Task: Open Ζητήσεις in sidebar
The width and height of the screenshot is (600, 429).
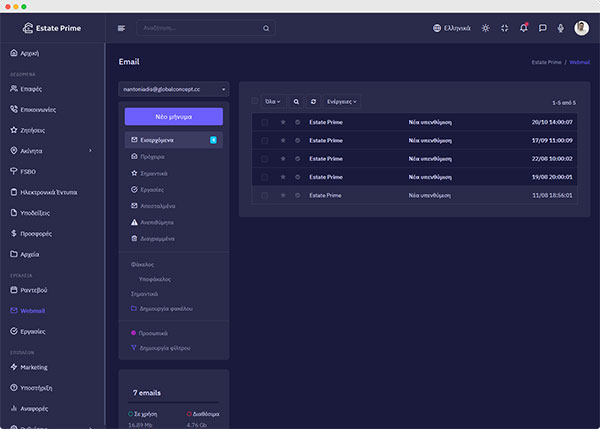Action: coord(27,130)
